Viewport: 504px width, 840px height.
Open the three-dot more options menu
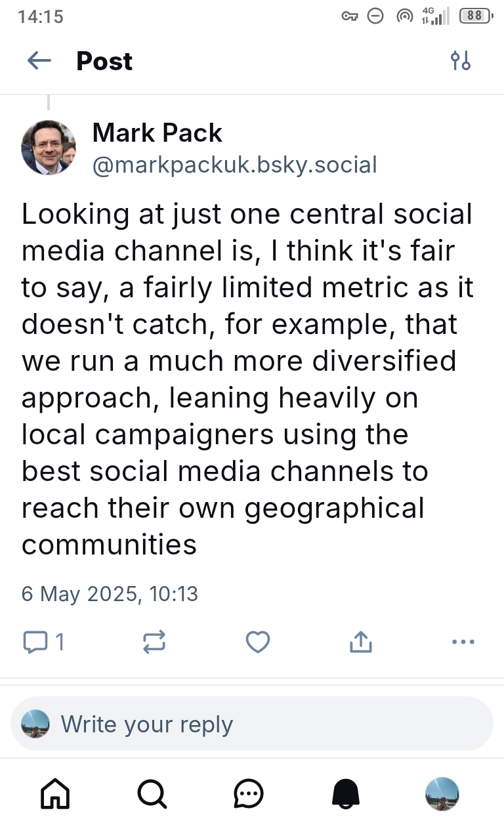coord(463,641)
